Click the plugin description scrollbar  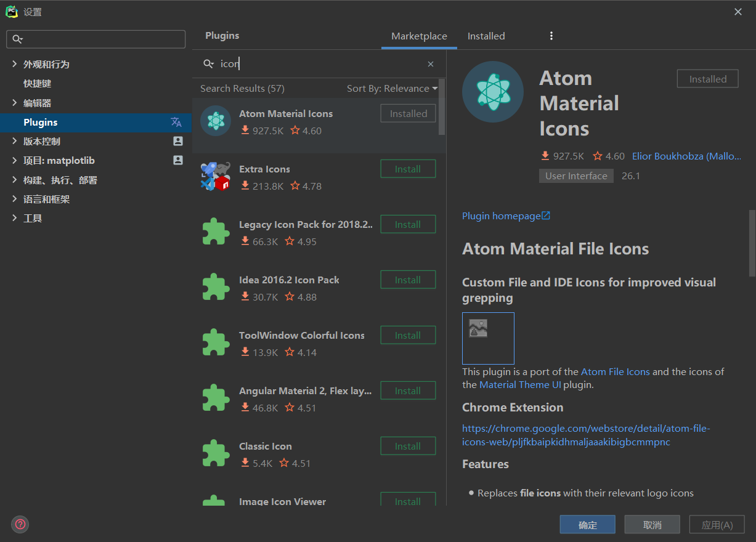point(752,243)
